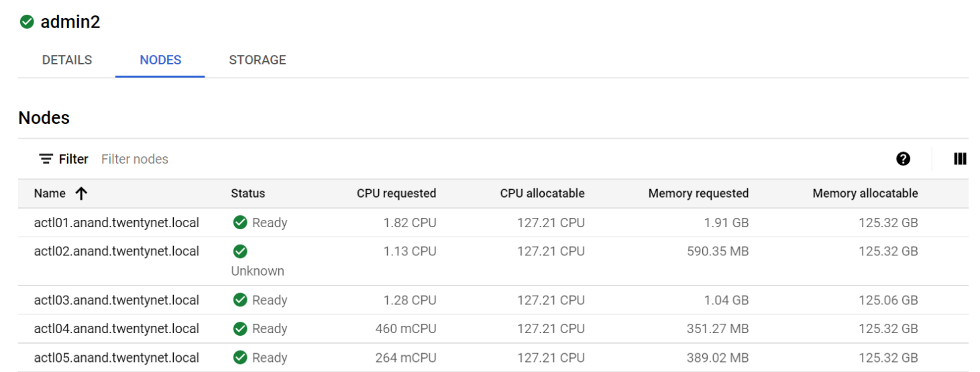Click the green status icon for actl01
Viewport: 980px width, 372px height.
click(x=240, y=223)
